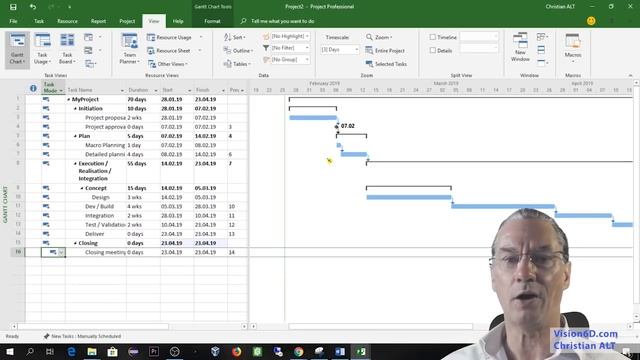Screen dimensions: 640x360
Task: Open the File tab
Action: [x=13, y=21]
